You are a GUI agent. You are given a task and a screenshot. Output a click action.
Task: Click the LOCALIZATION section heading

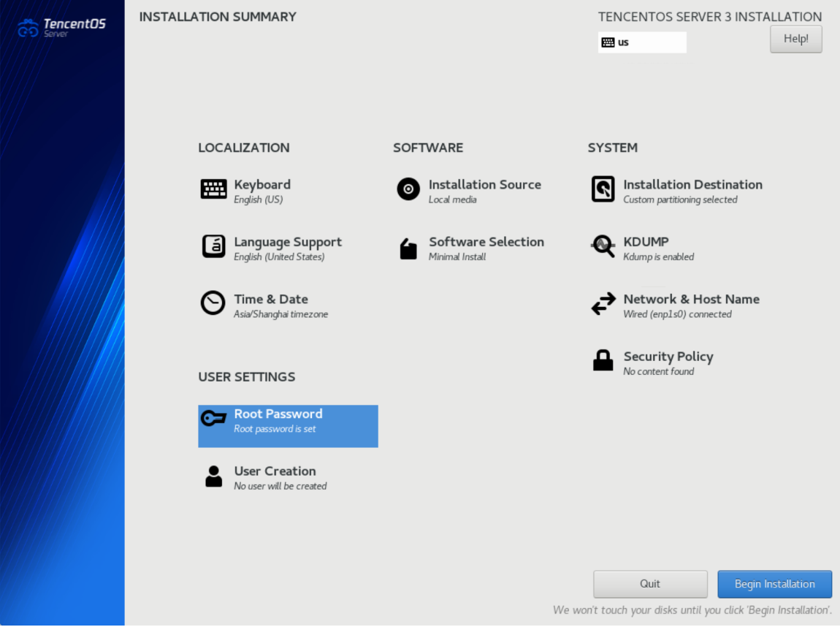244,148
